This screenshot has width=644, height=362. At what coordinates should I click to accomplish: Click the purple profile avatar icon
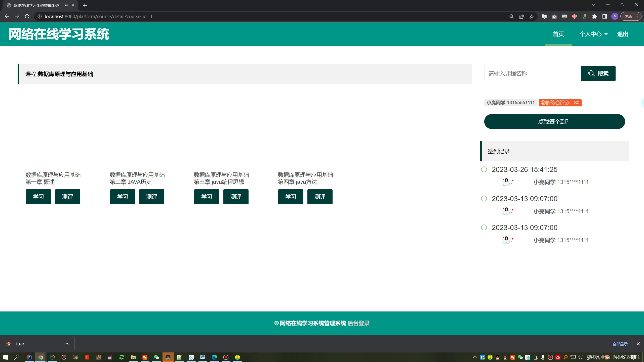pos(615,16)
